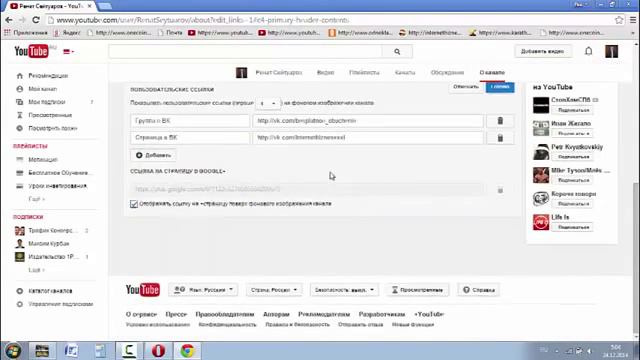The image size is (640, 360).
Task: Open language dropdown in footer
Action: click(x=203, y=290)
